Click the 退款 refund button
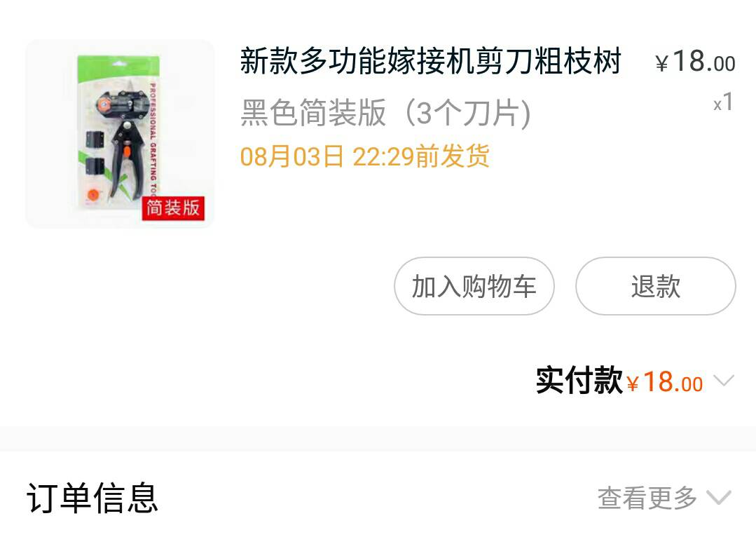This screenshot has width=756, height=537. pos(656,286)
